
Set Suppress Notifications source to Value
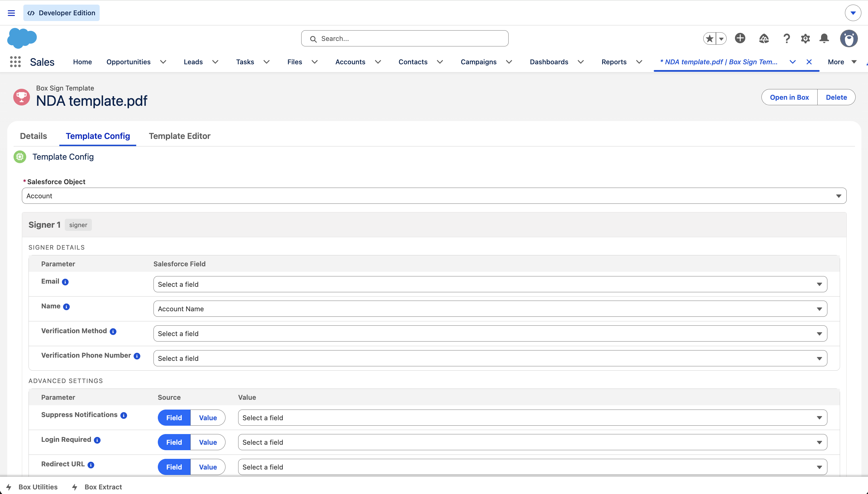tap(208, 418)
